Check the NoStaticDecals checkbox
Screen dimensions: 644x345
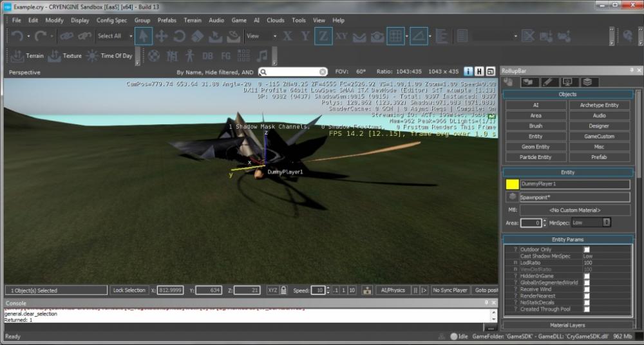pos(587,303)
